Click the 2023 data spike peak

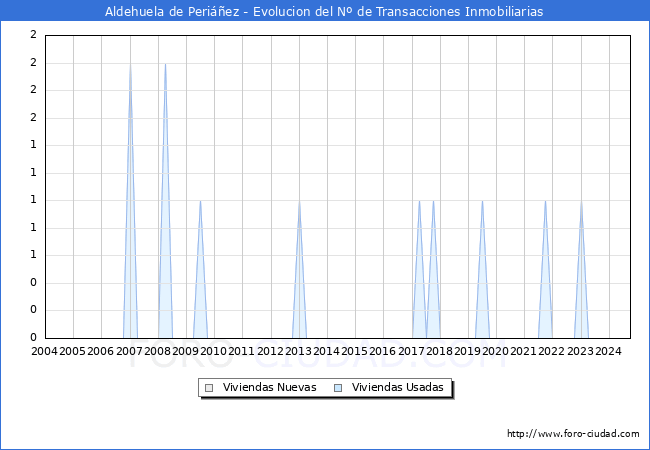click(581, 201)
